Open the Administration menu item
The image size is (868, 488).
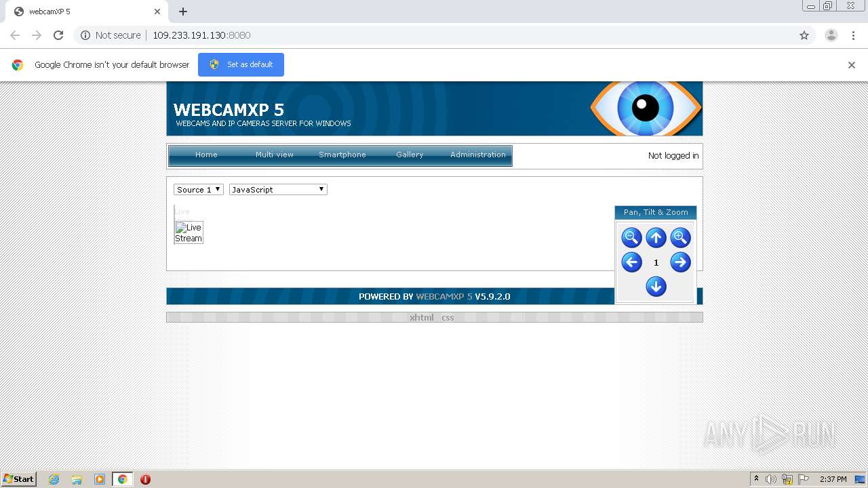(x=478, y=155)
